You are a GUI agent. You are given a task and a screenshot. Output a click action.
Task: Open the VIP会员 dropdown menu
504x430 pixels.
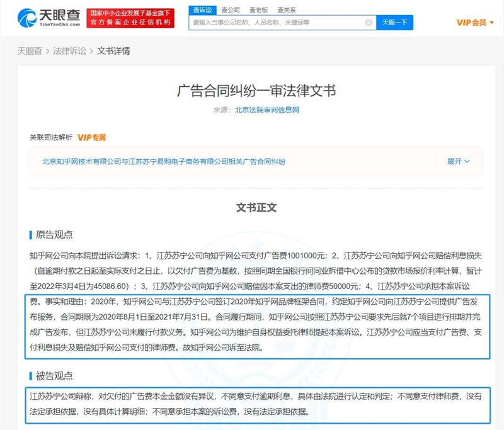click(475, 23)
